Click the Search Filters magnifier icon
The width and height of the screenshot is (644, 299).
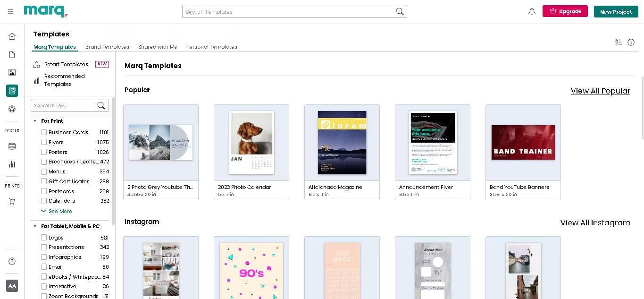101,105
